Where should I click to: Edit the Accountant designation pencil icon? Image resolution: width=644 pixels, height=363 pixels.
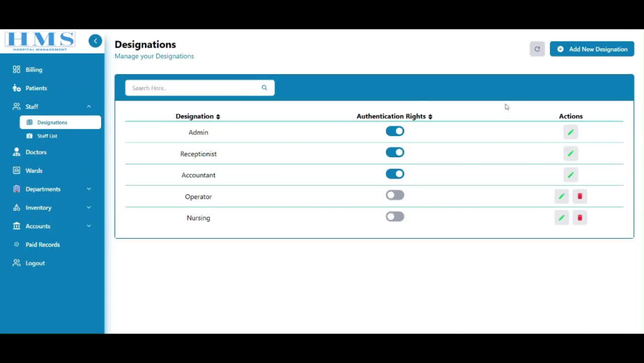[571, 175]
